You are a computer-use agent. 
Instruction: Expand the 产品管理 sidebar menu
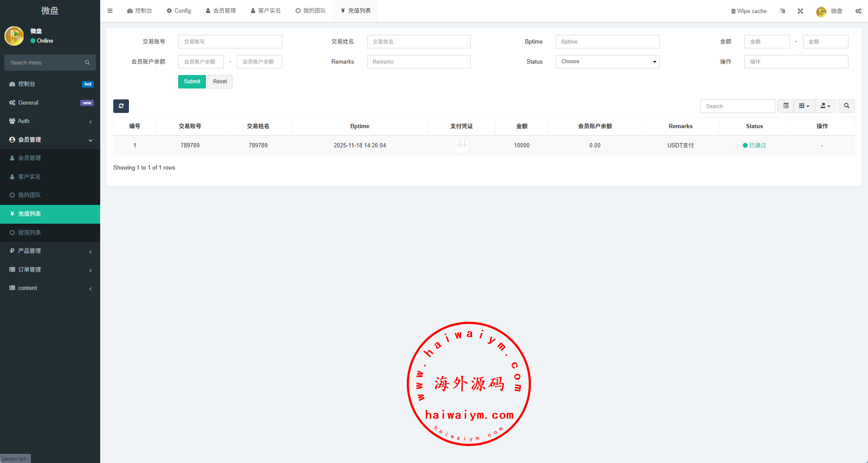[50, 251]
